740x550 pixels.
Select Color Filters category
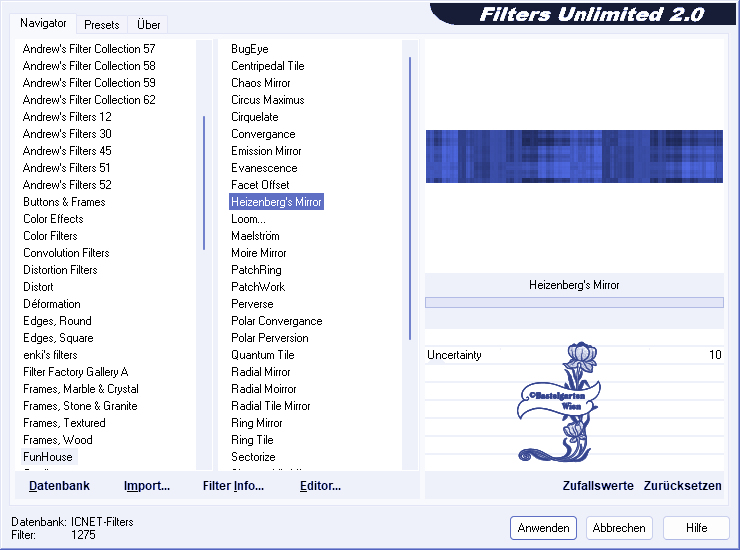(x=50, y=236)
